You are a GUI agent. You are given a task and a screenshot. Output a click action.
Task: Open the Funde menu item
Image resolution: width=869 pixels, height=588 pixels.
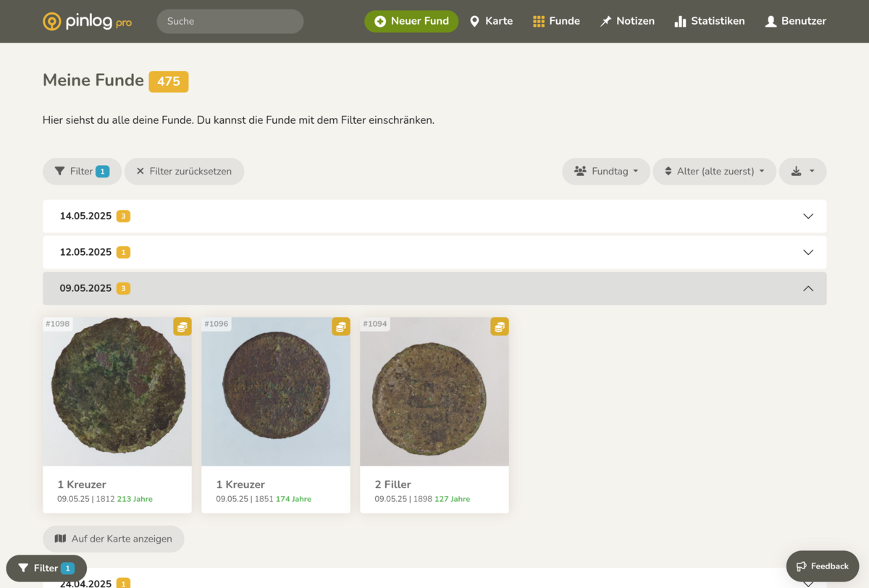(556, 21)
